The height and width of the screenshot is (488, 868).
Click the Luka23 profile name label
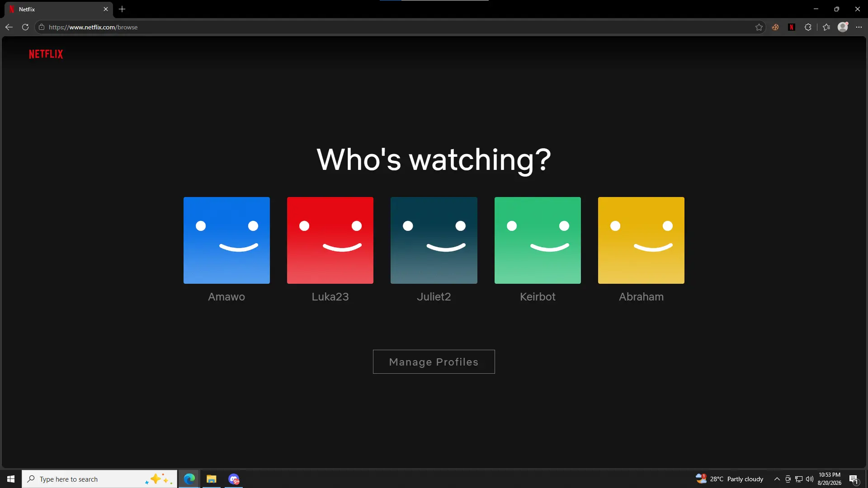(330, 297)
